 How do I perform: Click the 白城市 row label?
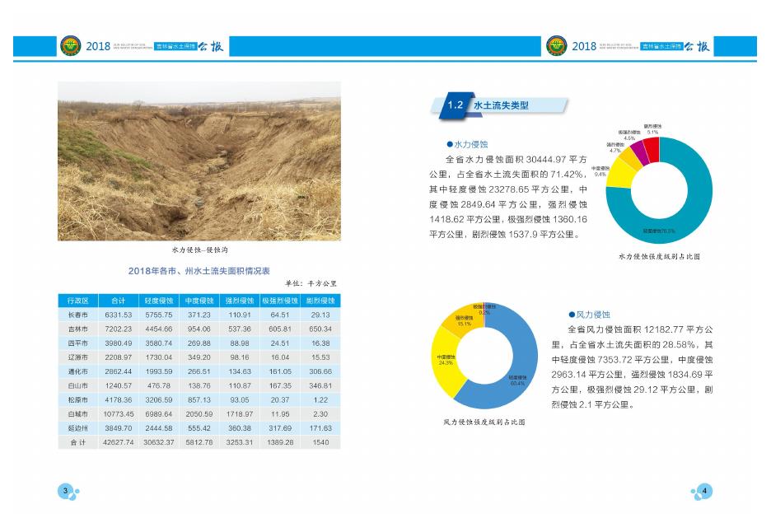click(77, 414)
